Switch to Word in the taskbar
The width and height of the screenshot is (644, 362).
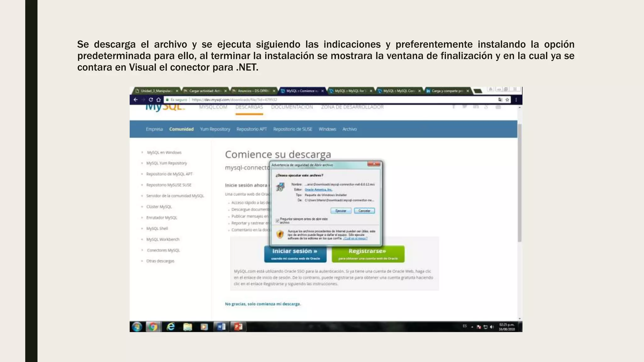point(221,327)
